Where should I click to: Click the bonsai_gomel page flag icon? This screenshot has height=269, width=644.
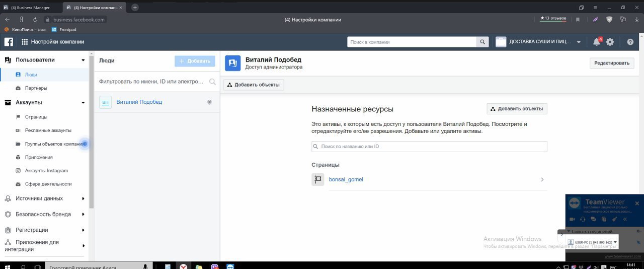(x=317, y=180)
